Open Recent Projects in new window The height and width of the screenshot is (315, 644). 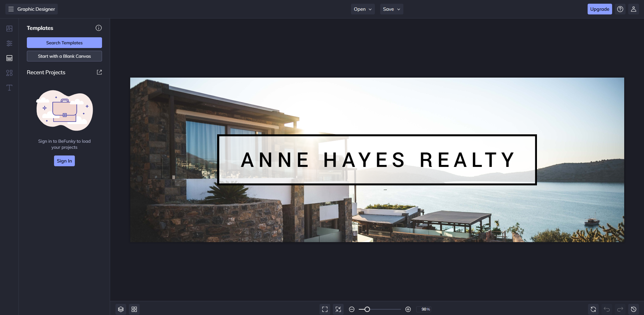tap(99, 72)
